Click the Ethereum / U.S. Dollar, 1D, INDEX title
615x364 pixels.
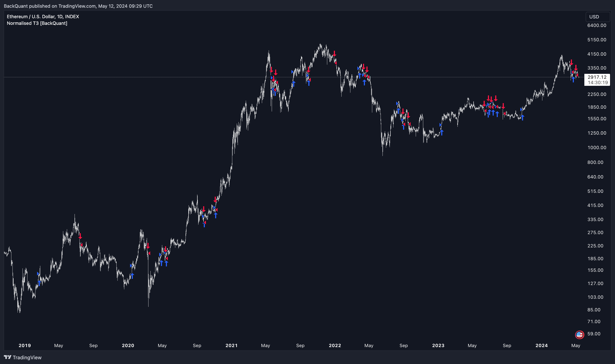pos(43,16)
